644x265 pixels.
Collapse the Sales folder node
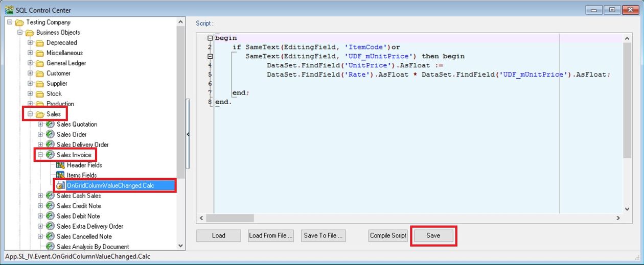tap(30, 114)
